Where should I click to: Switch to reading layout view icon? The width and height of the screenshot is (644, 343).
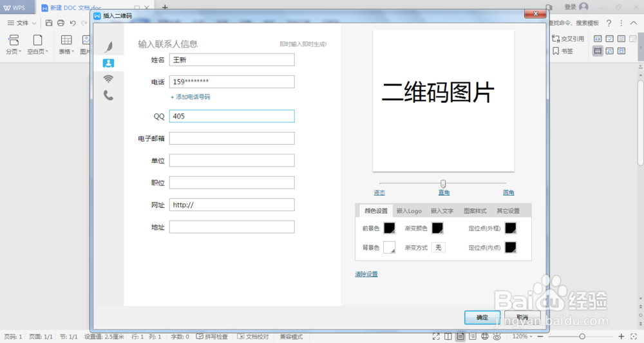pyautogui.click(x=448, y=337)
